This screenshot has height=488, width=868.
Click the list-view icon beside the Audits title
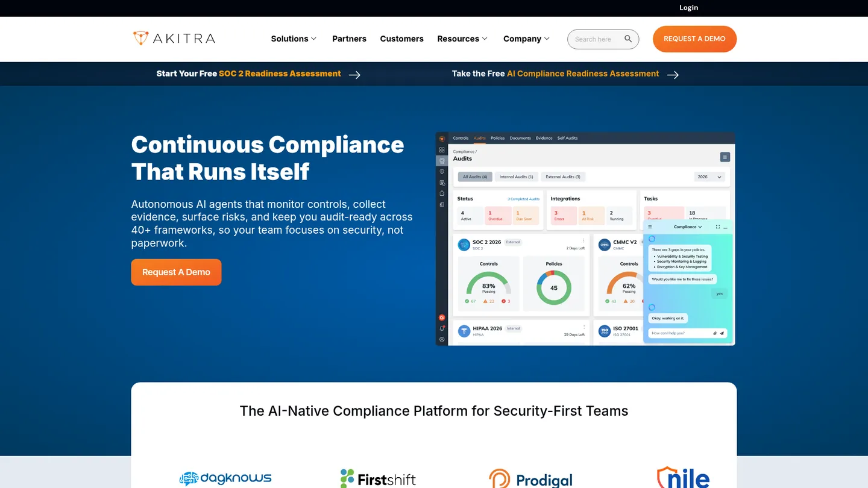[x=725, y=157]
